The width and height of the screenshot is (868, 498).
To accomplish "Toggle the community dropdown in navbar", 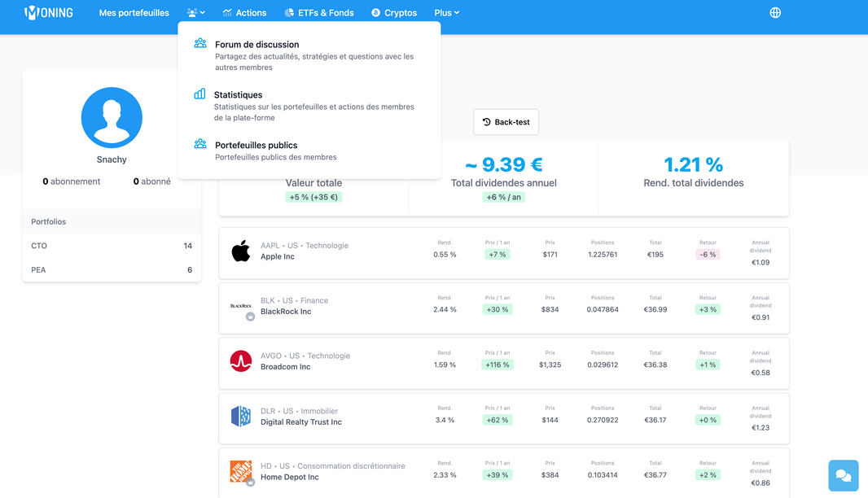I will [x=196, y=13].
